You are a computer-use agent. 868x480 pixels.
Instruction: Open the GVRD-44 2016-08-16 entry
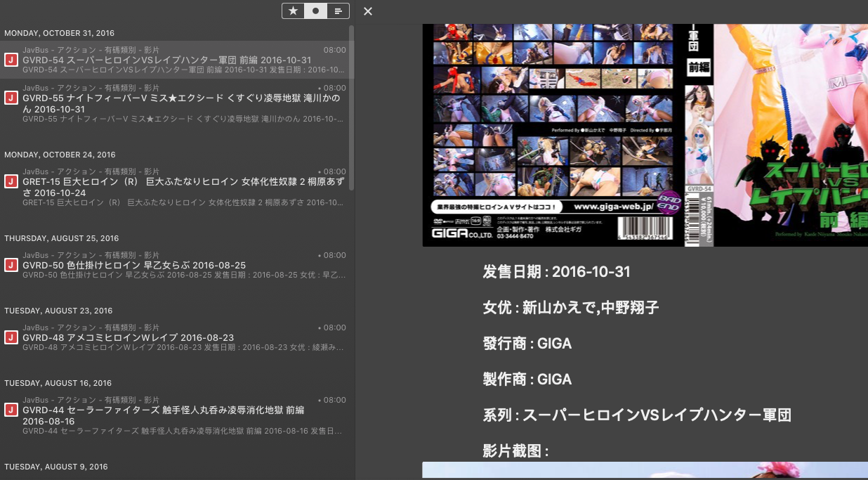click(x=176, y=415)
